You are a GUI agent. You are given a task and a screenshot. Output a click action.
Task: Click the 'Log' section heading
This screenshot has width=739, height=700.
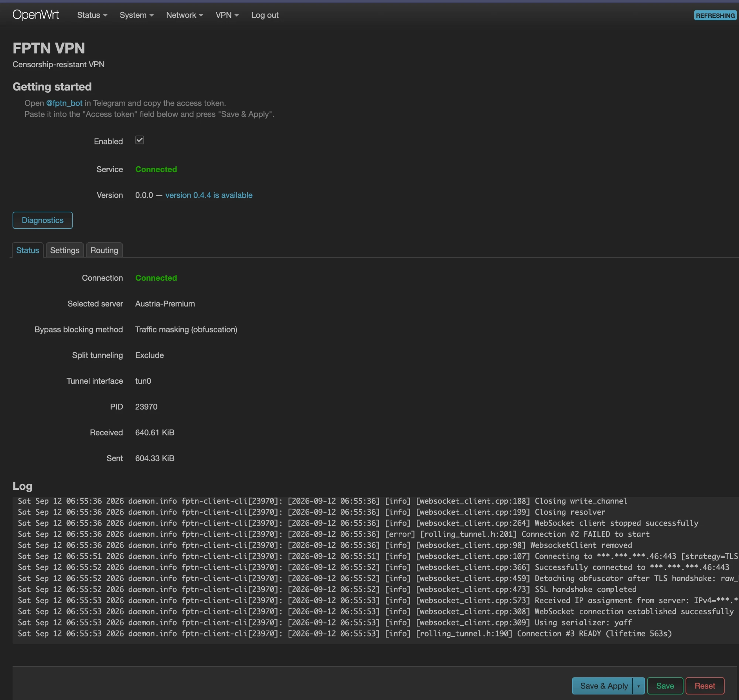23,486
